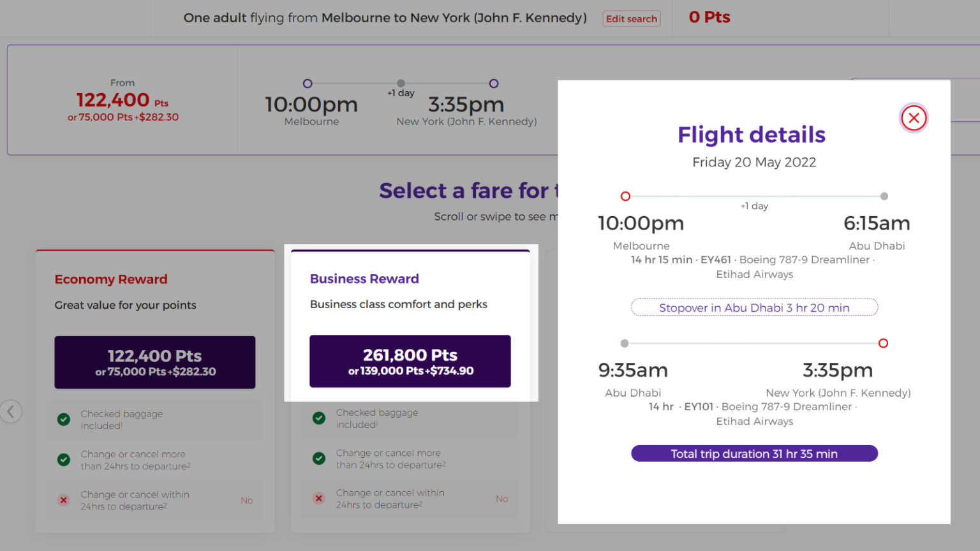Click the red X icon for change within 24hrs on Business
The height and width of the screenshot is (551, 980).
(319, 498)
